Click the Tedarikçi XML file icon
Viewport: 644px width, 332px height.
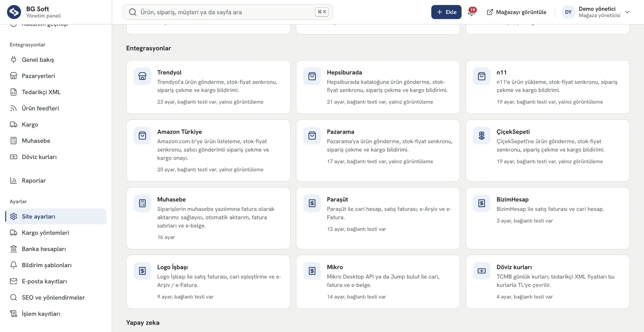tap(14, 92)
